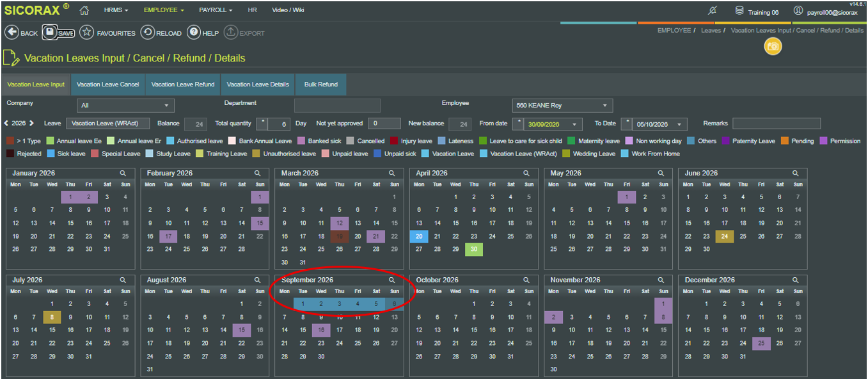Open the HR menu item

click(x=252, y=10)
